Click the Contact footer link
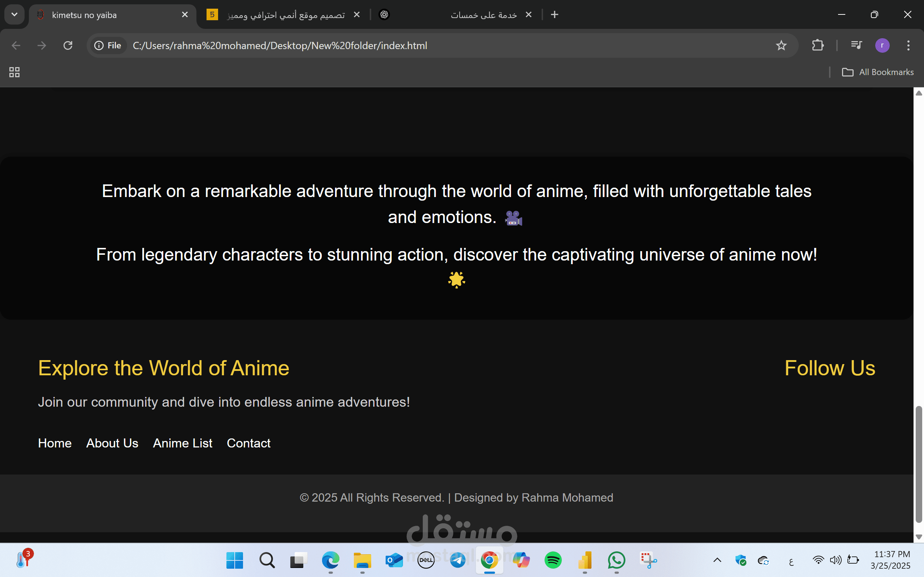This screenshot has height=577, width=924. [248, 443]
